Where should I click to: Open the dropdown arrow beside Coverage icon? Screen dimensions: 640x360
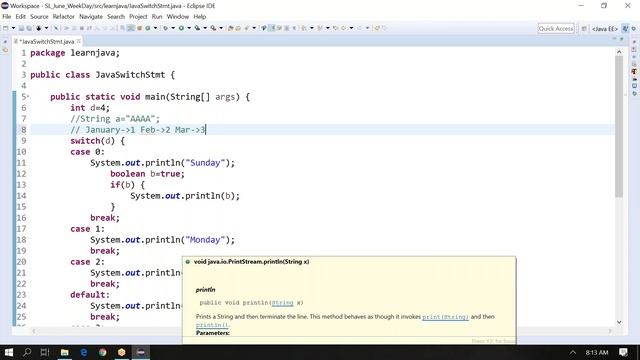(x=205, y=28)
